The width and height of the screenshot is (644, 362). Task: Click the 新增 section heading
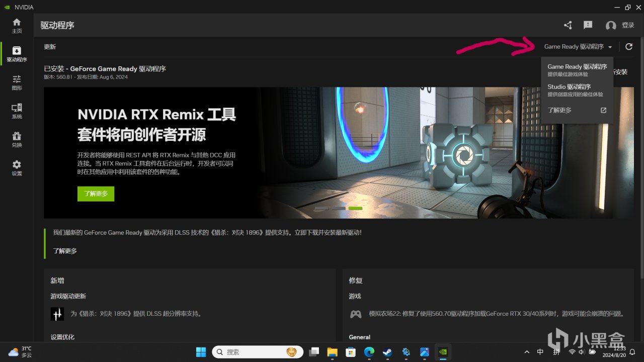(57, 281)
